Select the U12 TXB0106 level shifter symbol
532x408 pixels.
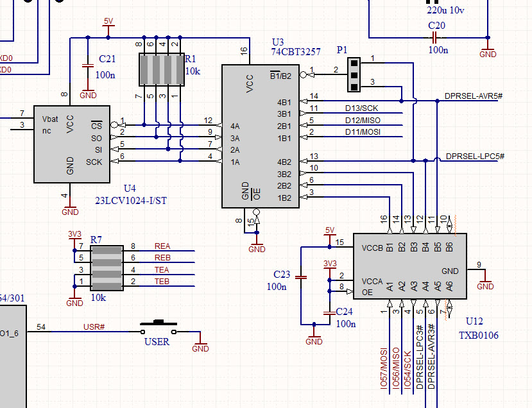tap(409, 265)
